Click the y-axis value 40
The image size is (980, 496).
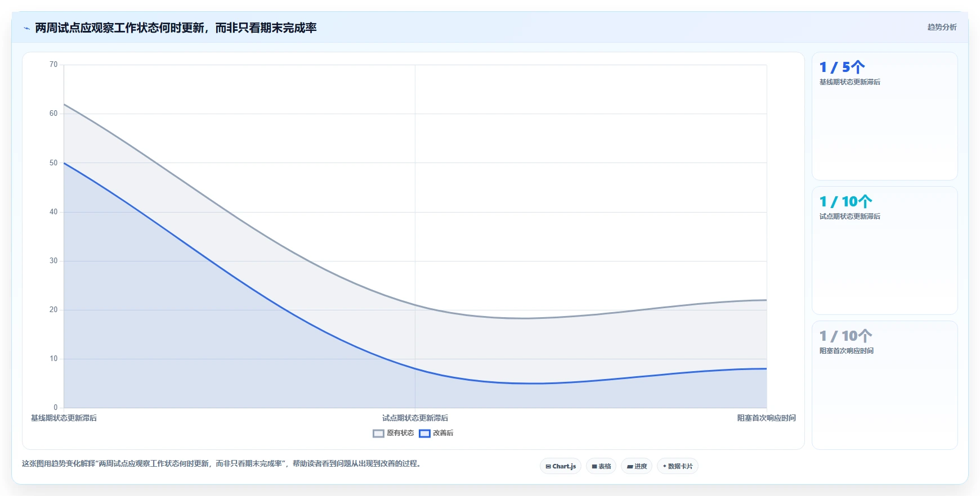[53, 212]
